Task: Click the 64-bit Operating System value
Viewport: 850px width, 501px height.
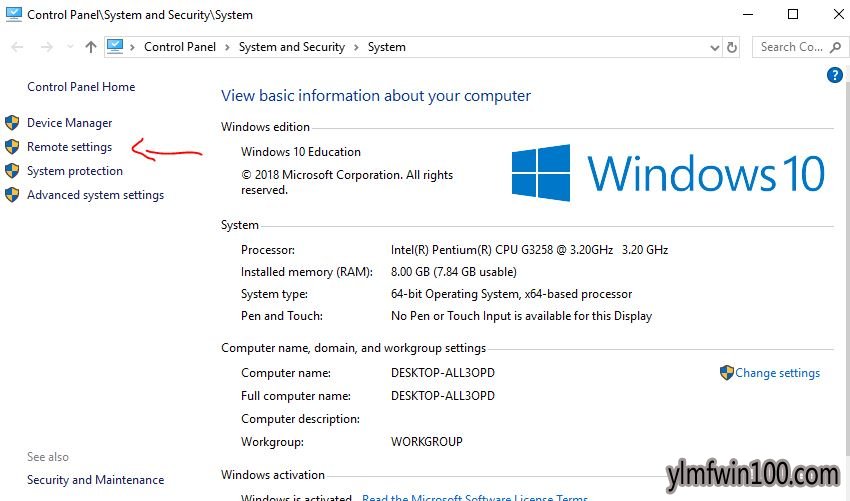Action: pyautogui.click(x=511, y=294)
